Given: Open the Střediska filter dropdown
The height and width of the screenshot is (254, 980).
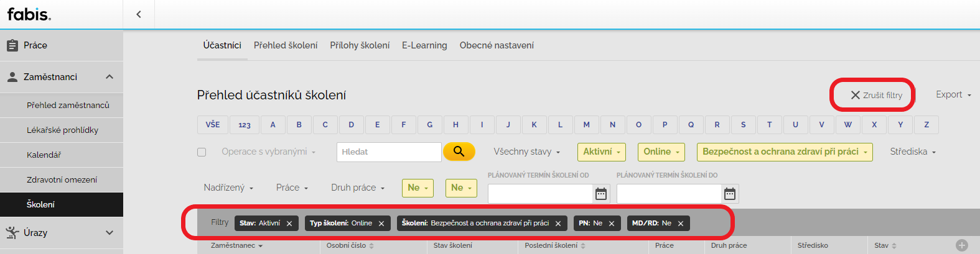Looking at the screenshot, I should (913, 152).
